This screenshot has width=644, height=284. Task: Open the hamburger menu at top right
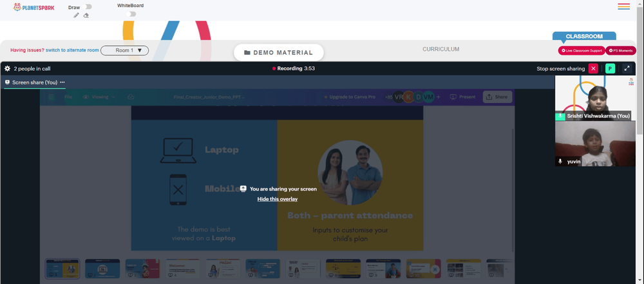tap(623, 6)
